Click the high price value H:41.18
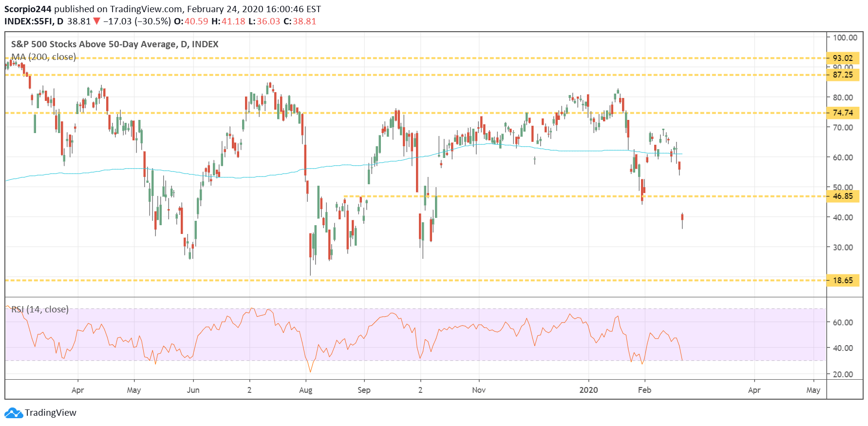 pos(228,21)
